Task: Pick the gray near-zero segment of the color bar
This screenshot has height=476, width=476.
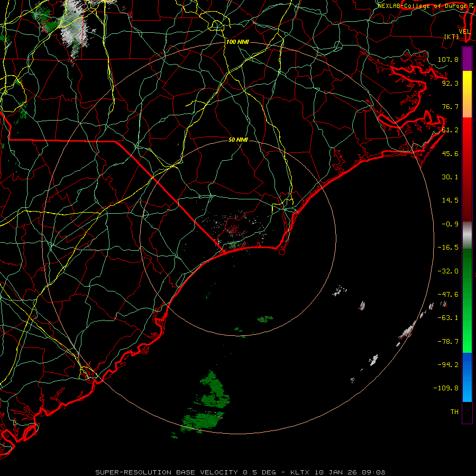Action: [467, 234]
